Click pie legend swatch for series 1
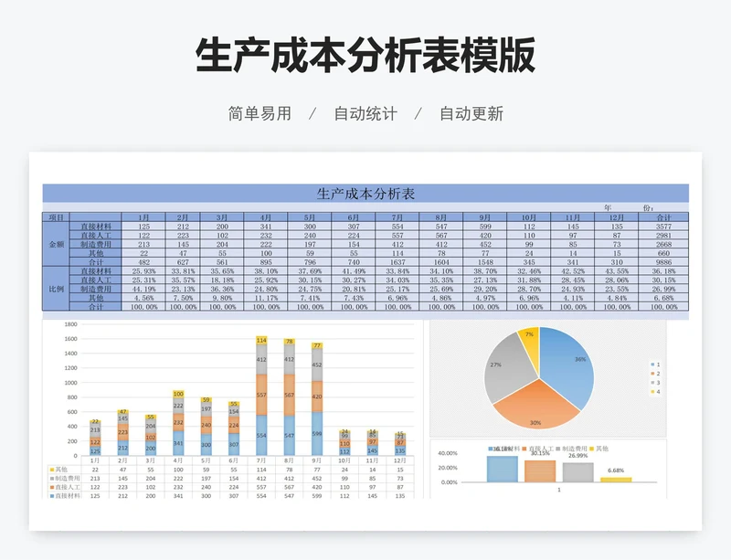Screen dimensions: 731x560 tap(652, 365)
